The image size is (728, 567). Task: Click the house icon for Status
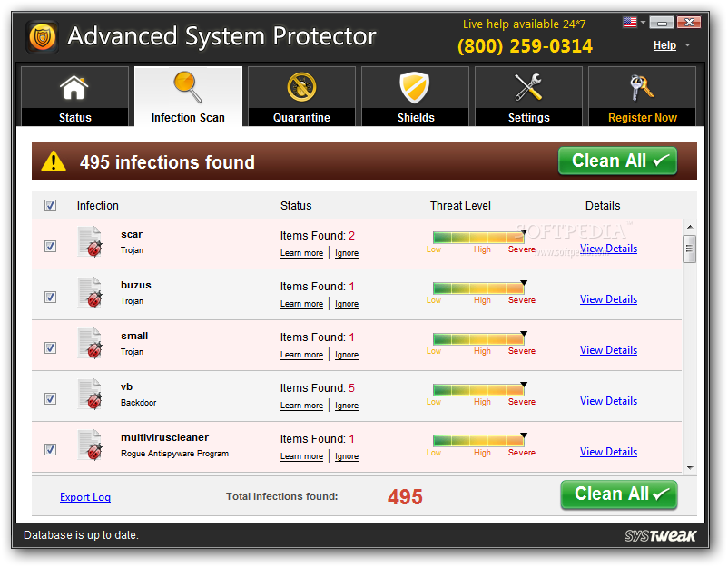(74, 88)
